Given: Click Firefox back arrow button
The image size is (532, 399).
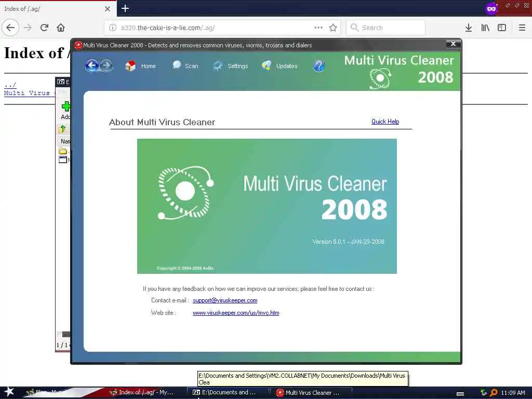Looking at the screenshot, I should point(10,28).
